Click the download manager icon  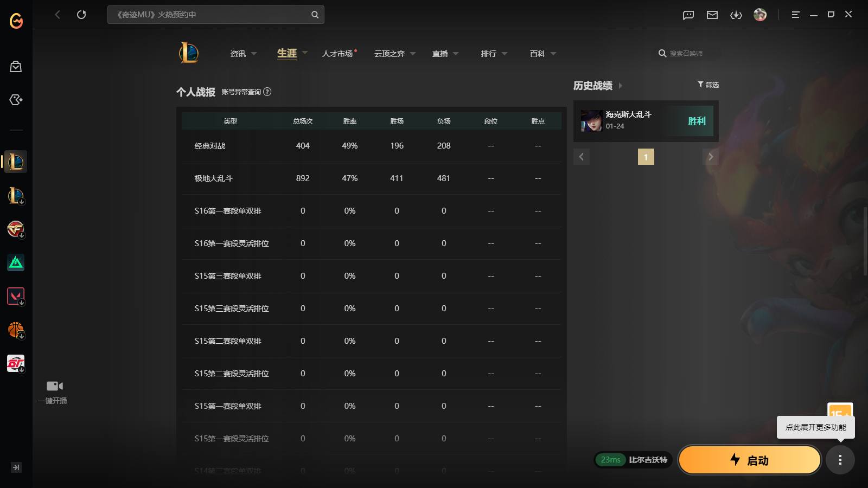(736, 15)
